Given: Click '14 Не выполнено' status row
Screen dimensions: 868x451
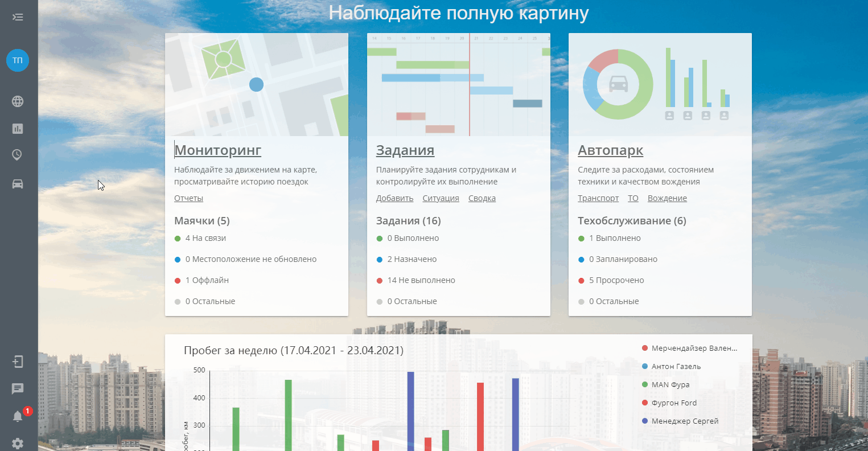Looking at the screenshot, I should tap(416, 280).
